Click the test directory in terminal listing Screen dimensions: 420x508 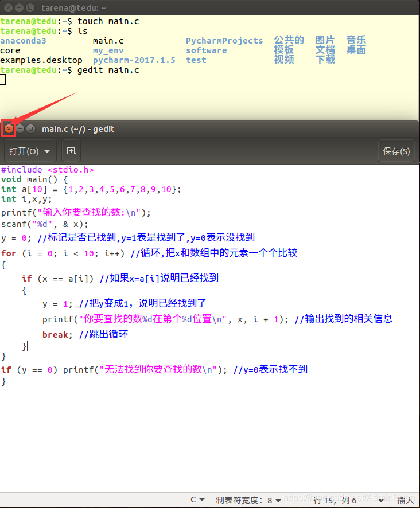coord(196,60)
